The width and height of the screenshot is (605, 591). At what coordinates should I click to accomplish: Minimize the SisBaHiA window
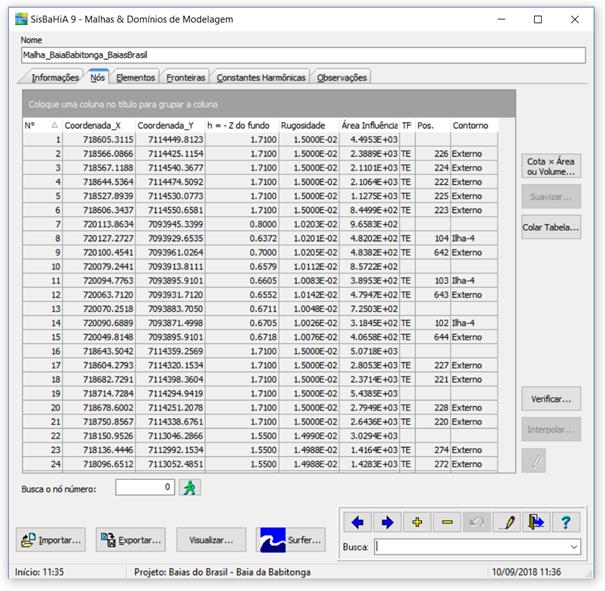pos(501,19)
